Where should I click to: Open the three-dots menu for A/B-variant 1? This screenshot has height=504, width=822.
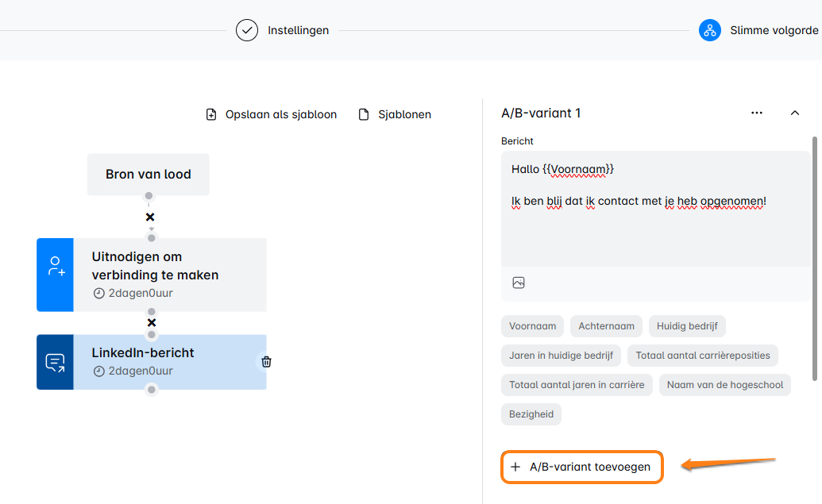click(x=756, y=113)
